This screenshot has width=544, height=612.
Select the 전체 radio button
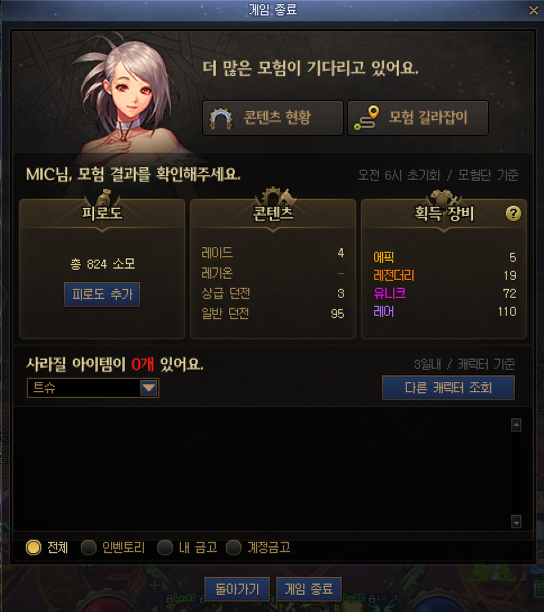pos(34,547)
